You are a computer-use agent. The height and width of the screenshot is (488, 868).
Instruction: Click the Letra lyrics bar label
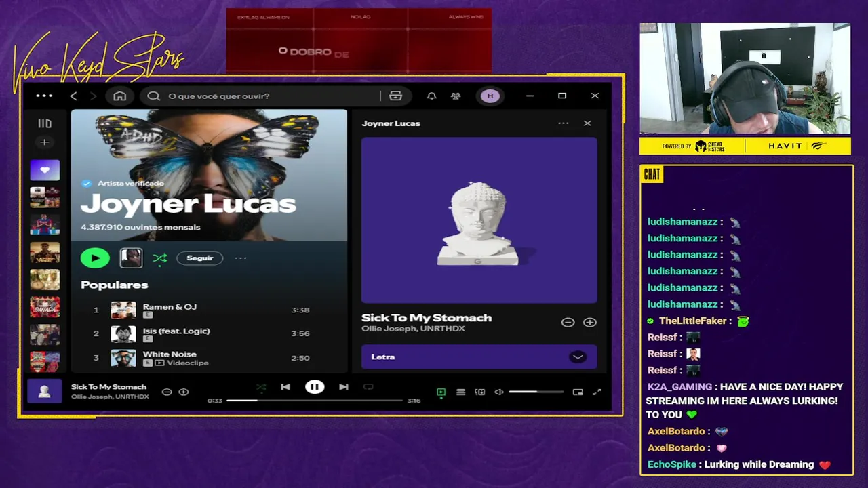[383, 357]
